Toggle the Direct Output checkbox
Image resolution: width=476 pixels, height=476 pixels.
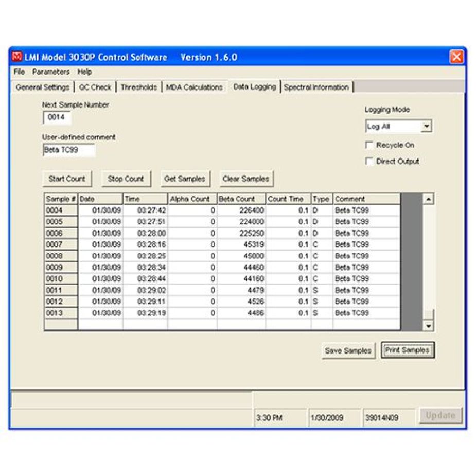coord(369,162)
